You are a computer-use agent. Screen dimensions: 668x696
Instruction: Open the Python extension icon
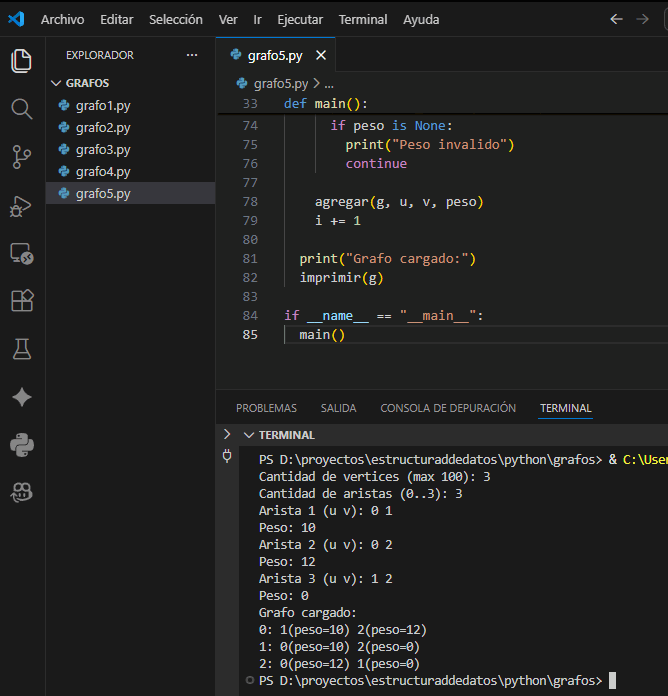tap(21, 444)
